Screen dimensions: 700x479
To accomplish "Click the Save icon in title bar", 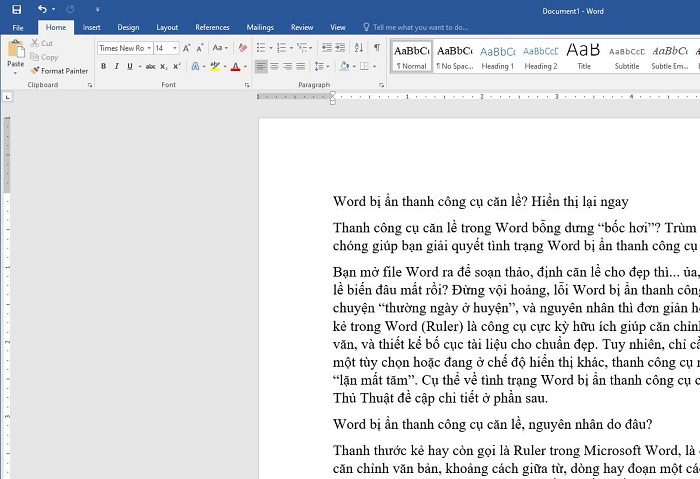I will [16, 9].
